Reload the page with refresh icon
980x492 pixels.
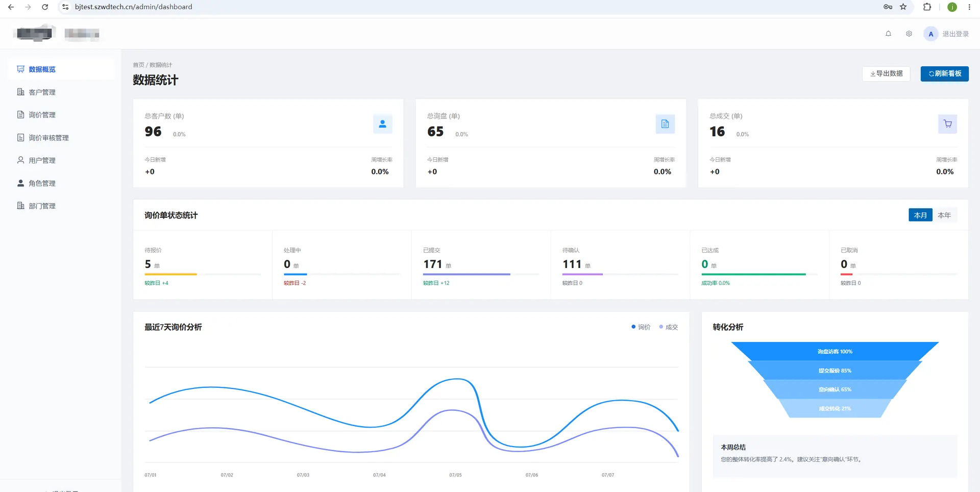coord(45,7)
